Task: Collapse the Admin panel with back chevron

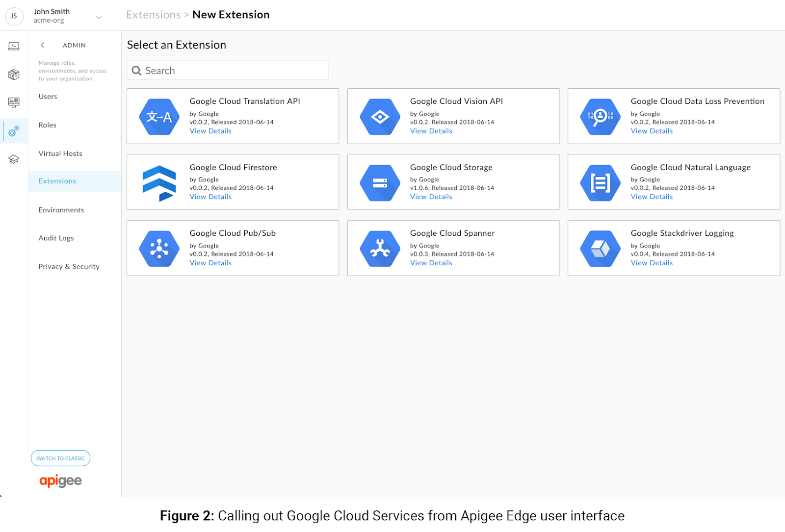Action: tap(43, 45)
